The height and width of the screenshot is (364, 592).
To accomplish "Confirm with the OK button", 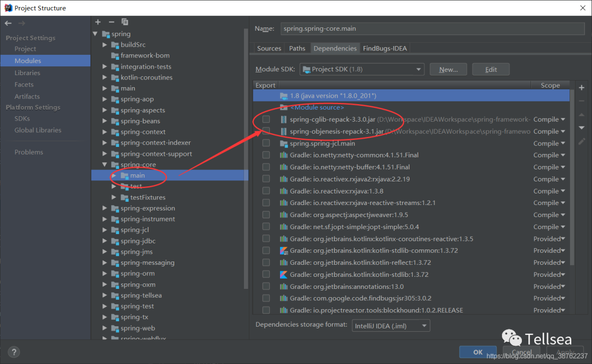I will click(477, 352).
